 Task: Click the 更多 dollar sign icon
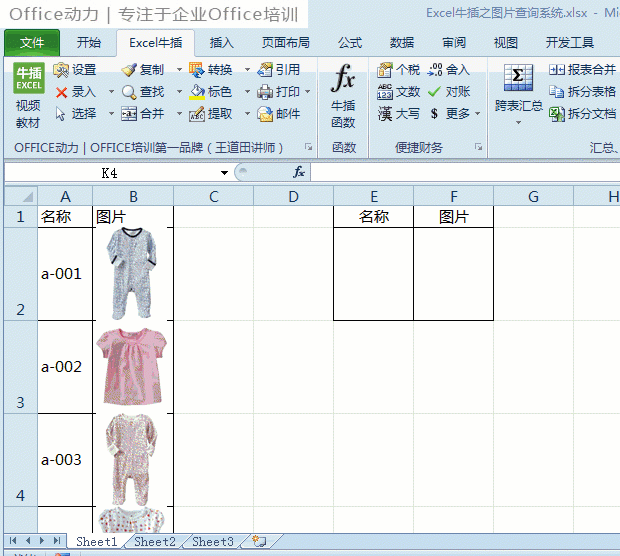434,114
